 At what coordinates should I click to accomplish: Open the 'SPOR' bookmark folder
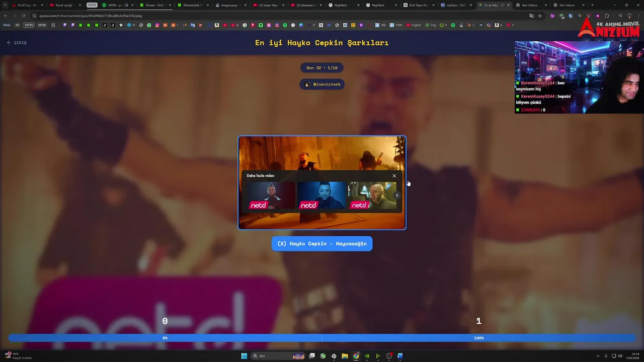[x=42, y=25]
